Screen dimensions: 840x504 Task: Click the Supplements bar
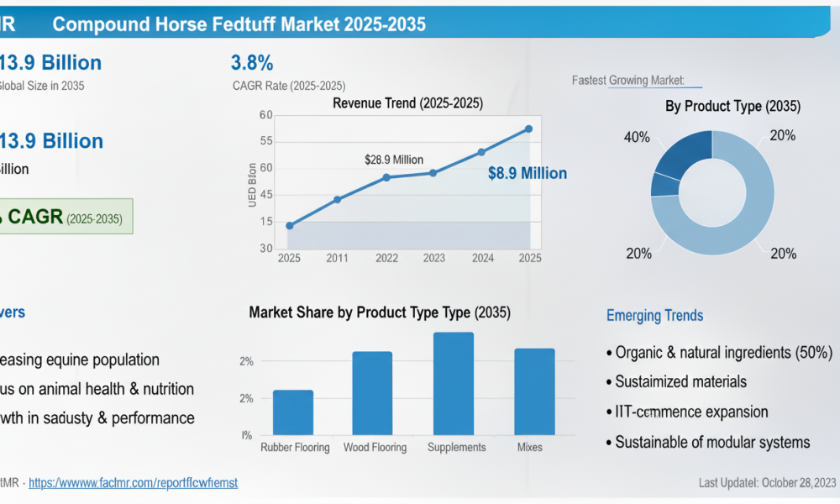click(x=454, y=384)
